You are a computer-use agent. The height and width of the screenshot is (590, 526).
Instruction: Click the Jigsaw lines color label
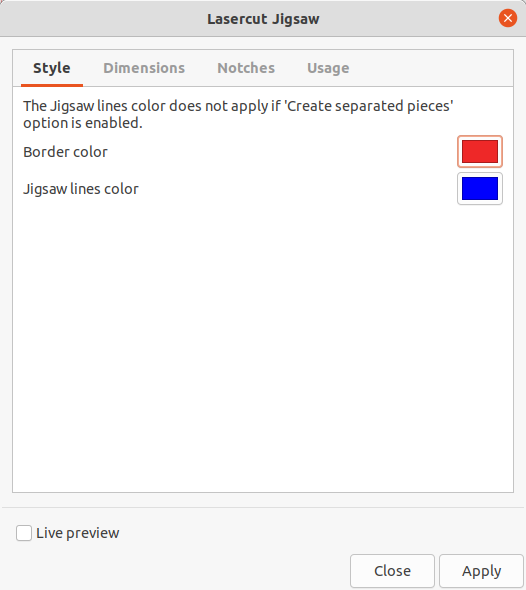tap(81, 189)
